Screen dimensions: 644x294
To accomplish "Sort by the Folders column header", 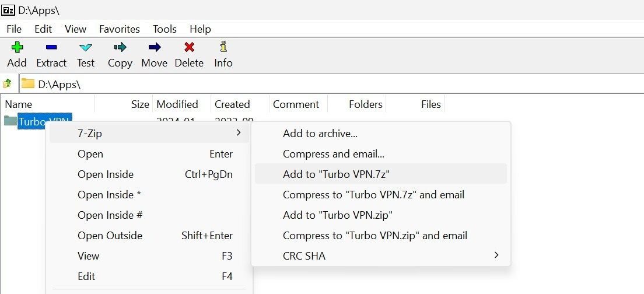I will [356, 104].
